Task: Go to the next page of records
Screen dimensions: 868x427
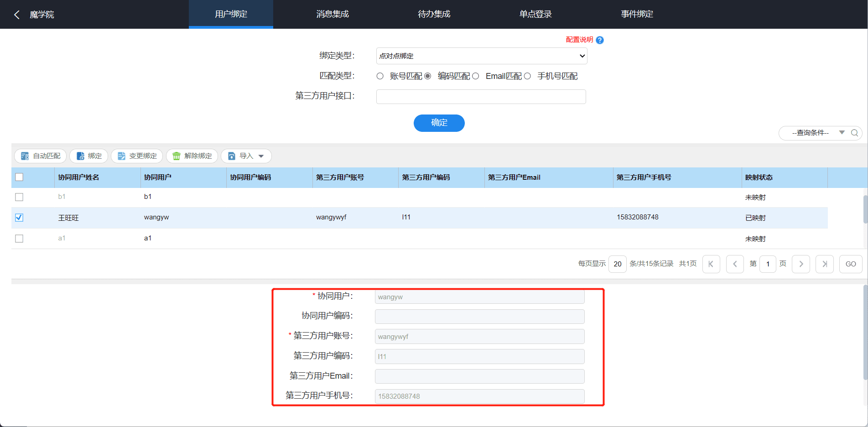Action: [801, 264]
